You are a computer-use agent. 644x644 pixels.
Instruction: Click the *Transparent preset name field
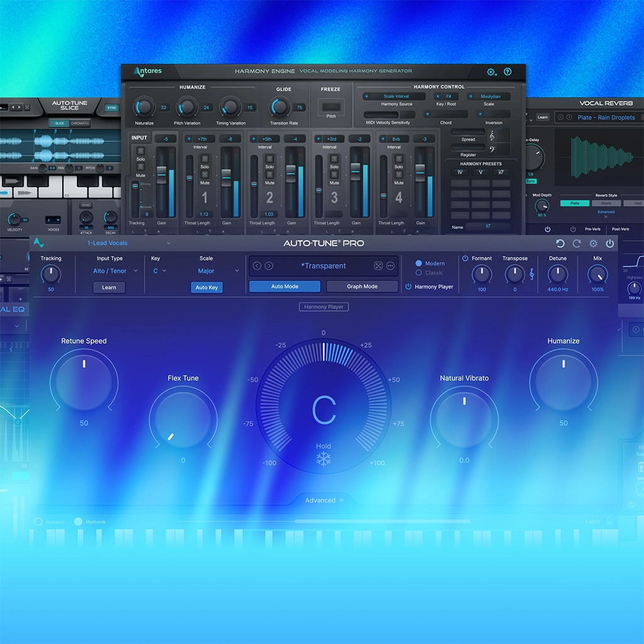point(323,265)
